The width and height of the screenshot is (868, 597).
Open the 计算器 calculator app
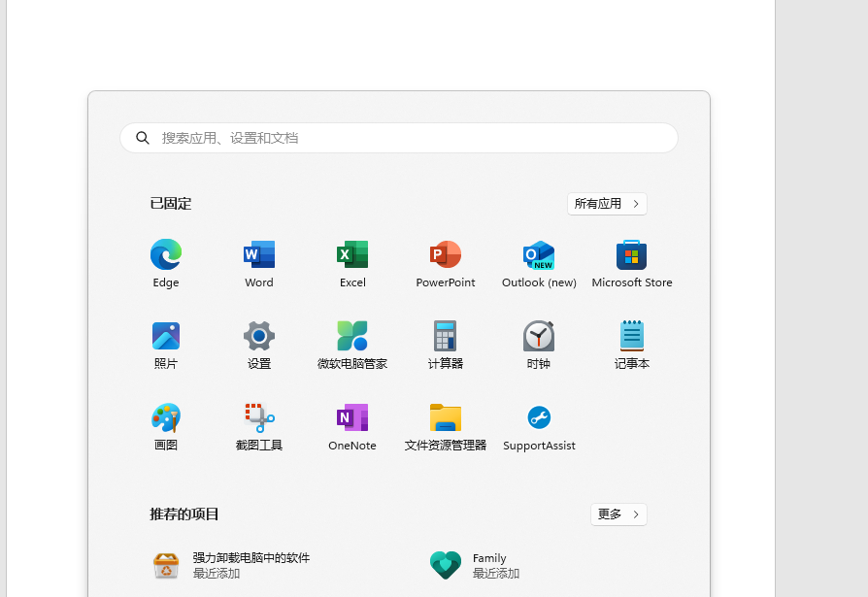click(446, 337)
